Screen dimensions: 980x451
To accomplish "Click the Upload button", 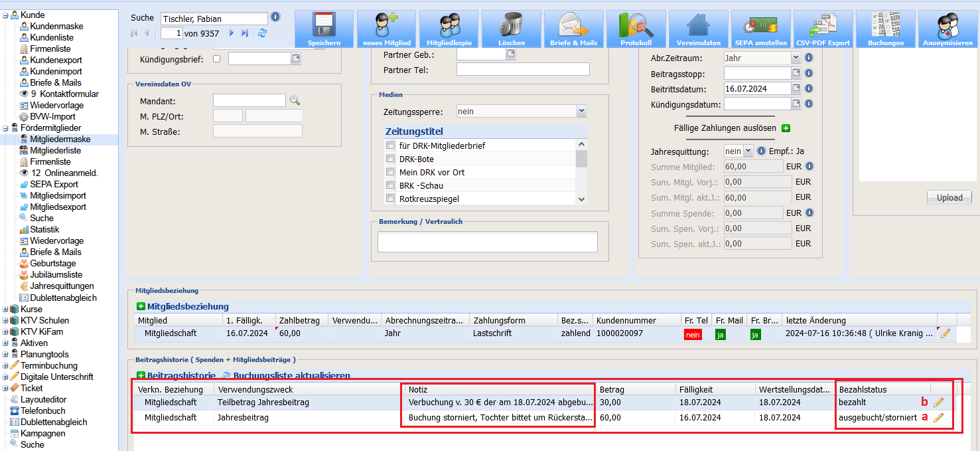I will [949, 197].
